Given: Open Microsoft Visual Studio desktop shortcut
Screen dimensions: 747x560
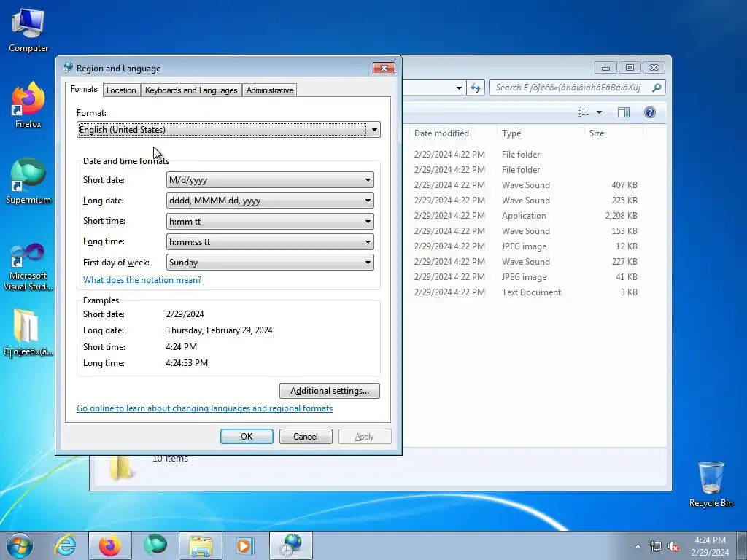Looking at the screenshot, I should 28,267.
